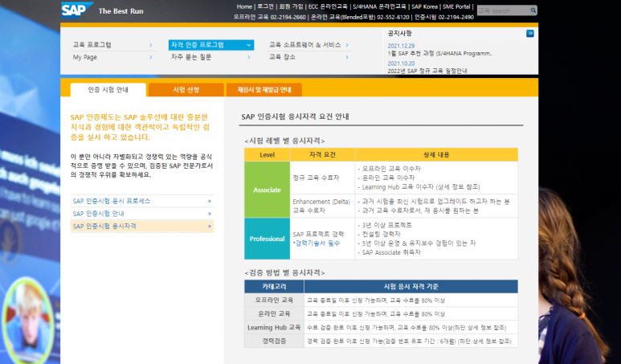Switch to the 인증 시험 안내 tab
Screen dimensions: 621x364
pos(108,90)
